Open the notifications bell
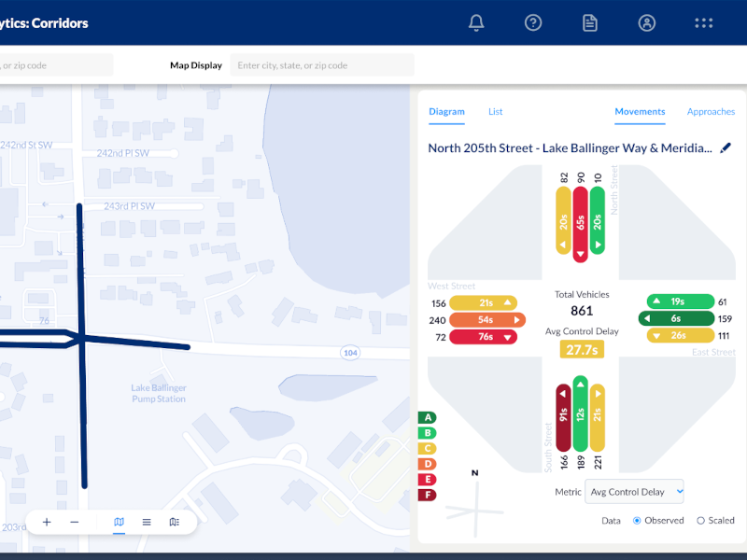The width and height of the screenshot is (747, 560). pyautogui.click(x=476, y=22)
